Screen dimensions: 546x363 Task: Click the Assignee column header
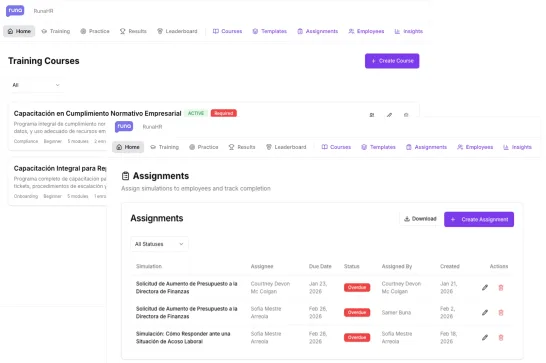pos(262,267)
